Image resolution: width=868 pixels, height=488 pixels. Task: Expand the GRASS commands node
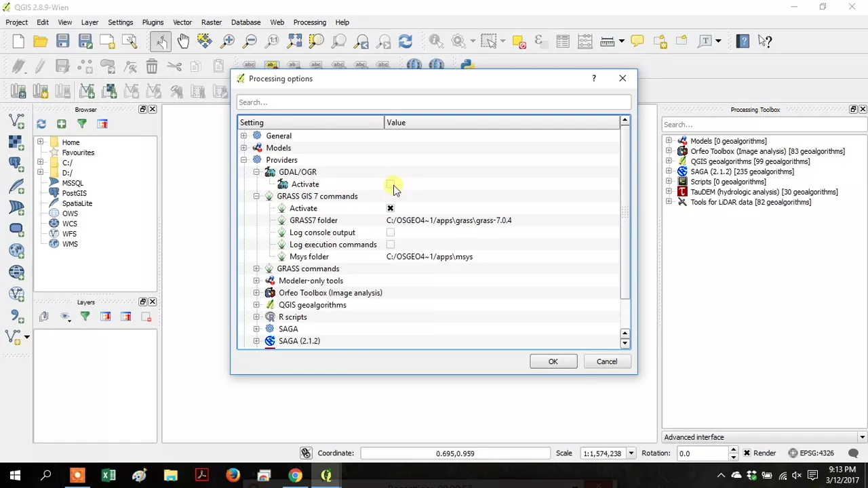[x=256, y=269]
